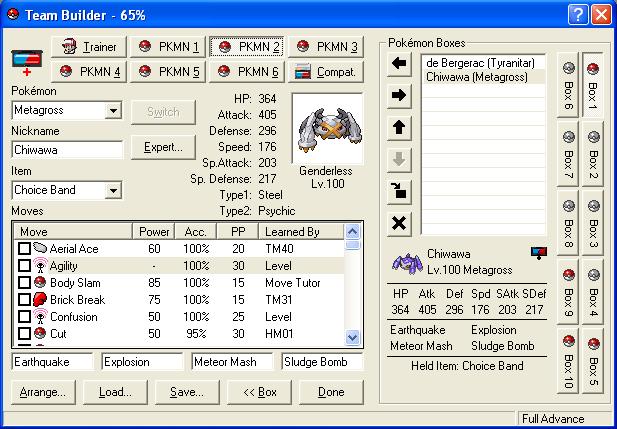Toggle the Cut move checkbox
The width and height of the screenshot is (617, 429).
click(24, 333)
